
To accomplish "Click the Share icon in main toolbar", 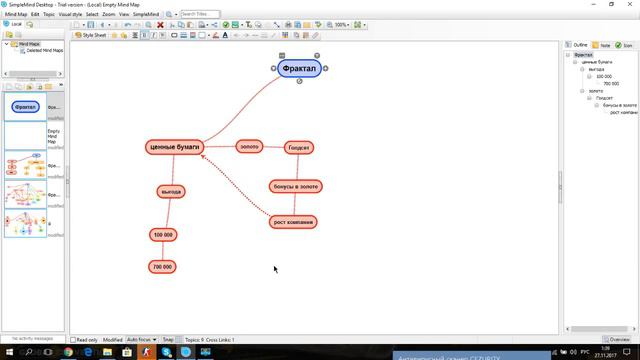I will click(214, 25).
